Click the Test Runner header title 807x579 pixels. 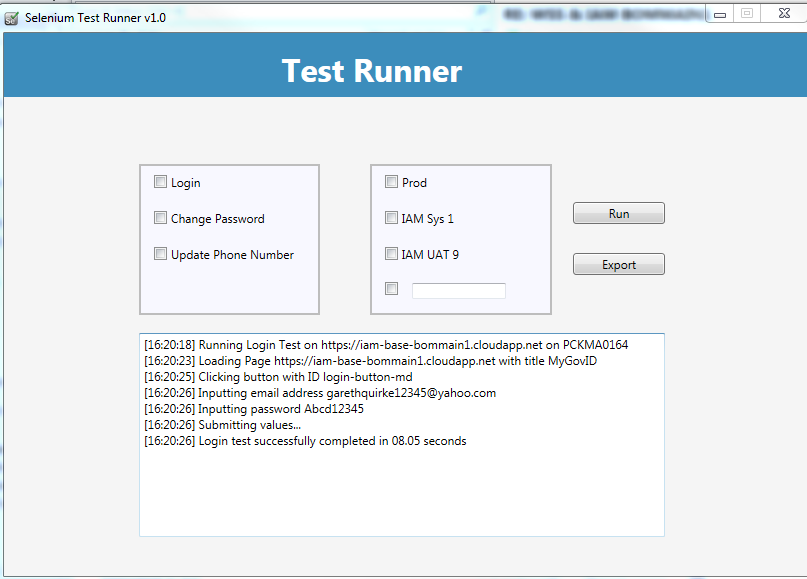(x=372, y=71)
